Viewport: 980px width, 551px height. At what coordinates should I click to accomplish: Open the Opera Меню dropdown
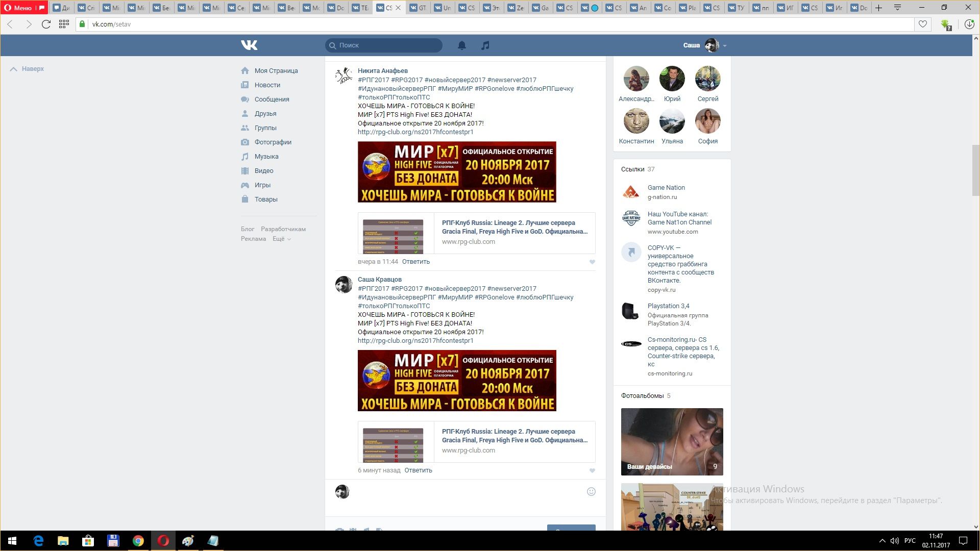pos(19,8)
